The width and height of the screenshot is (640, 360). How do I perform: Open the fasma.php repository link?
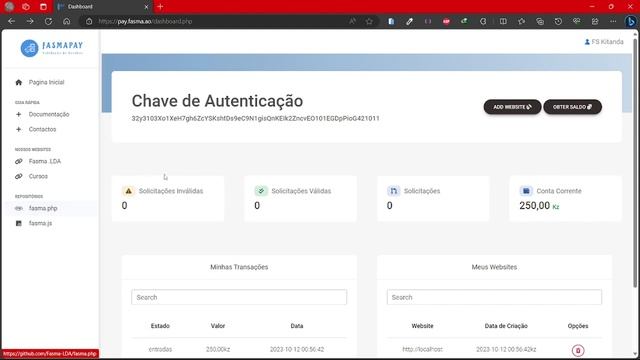coord(43,208)
